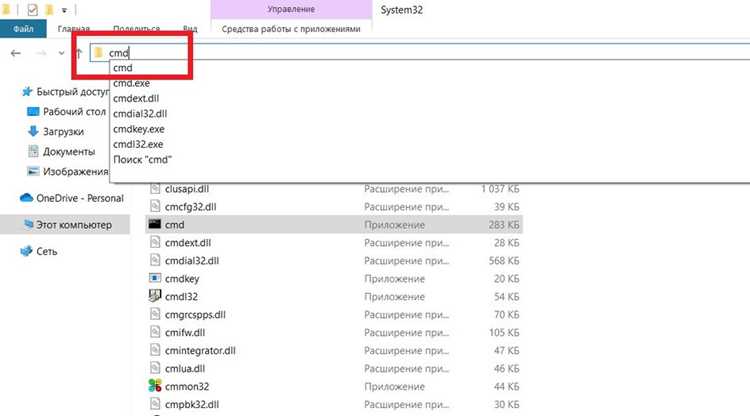This screenshot has height=416, width=750.
Task: Select the cmmon32 application file
Action: pyautogui.click(x=187, y=387)
